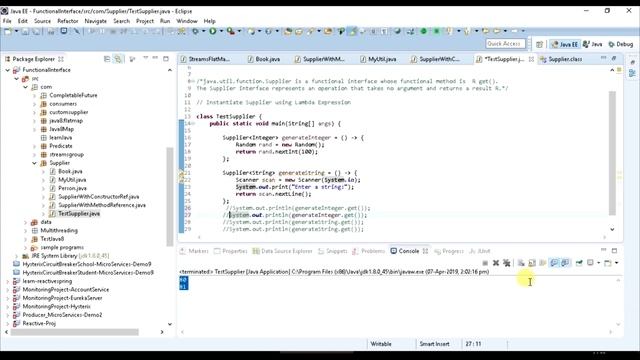The image size is (640, 360).
Task: Close the TestSupplier.java editor tab
Action: (x=531, y=59)
